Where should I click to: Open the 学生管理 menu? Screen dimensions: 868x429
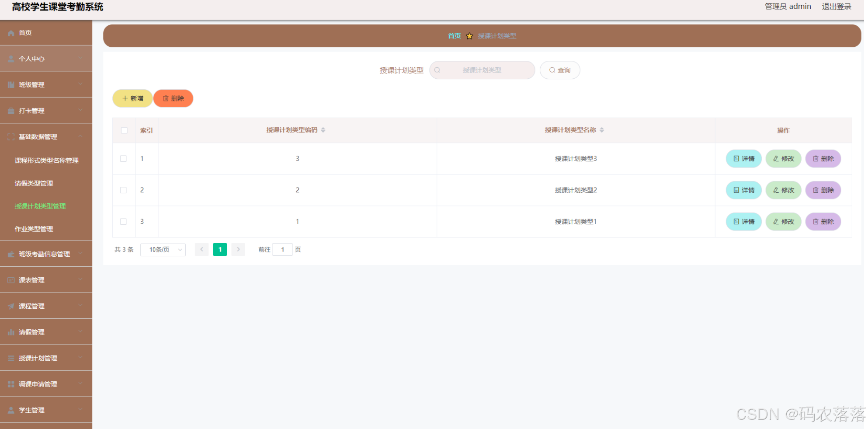pyautogui.click(x=46, y=410)
